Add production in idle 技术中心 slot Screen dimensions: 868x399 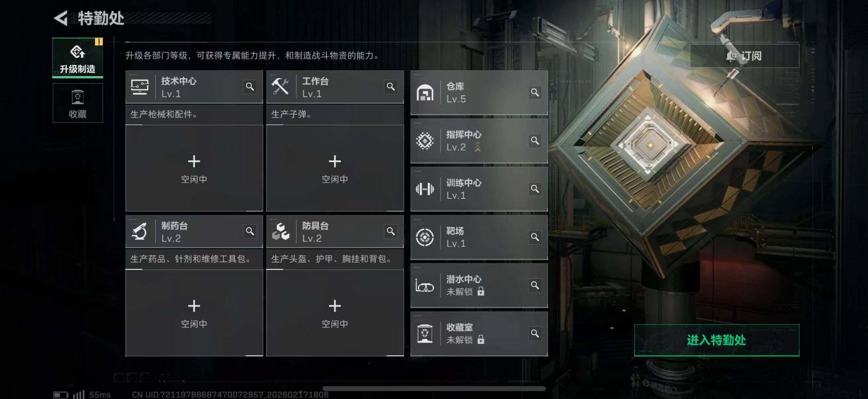coord(194,168)
